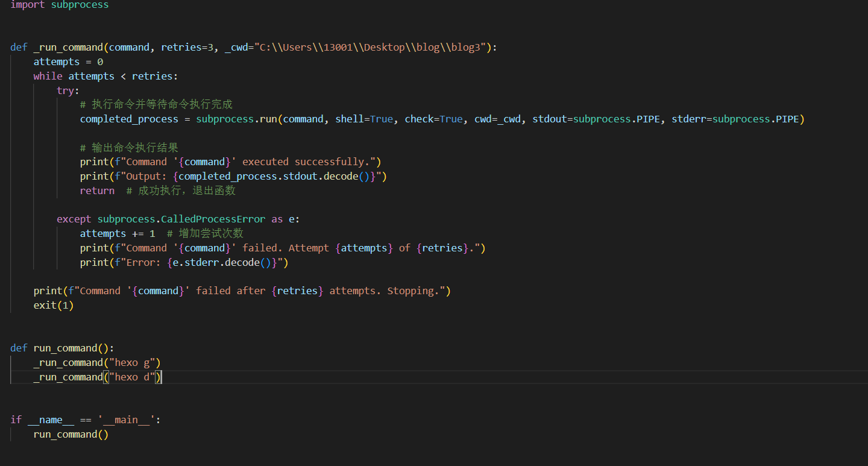Click the word 'Stopping.' in the print
Screen dimensions: 868x466
tap(413, 291)
